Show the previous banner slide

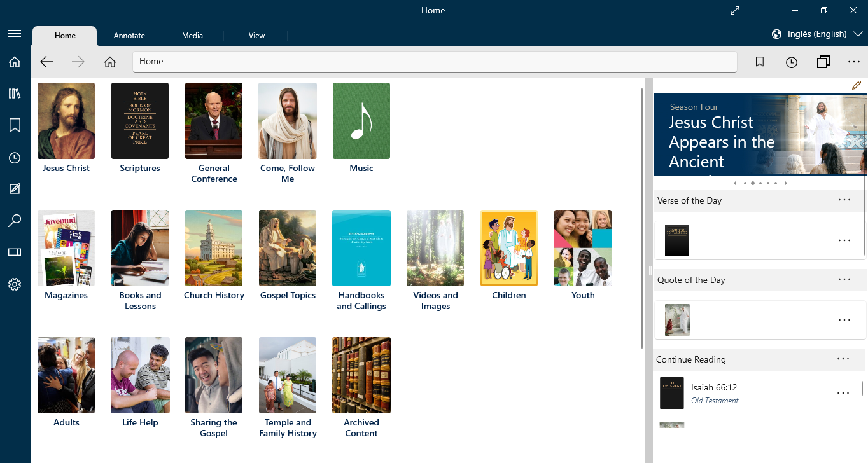[x=736, y=183]
